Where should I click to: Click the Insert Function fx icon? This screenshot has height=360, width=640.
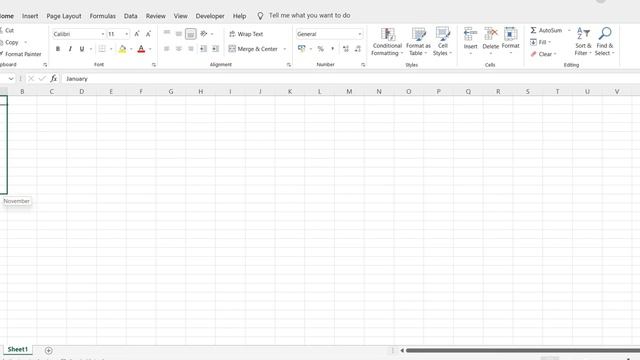click(x=53, y=78)
